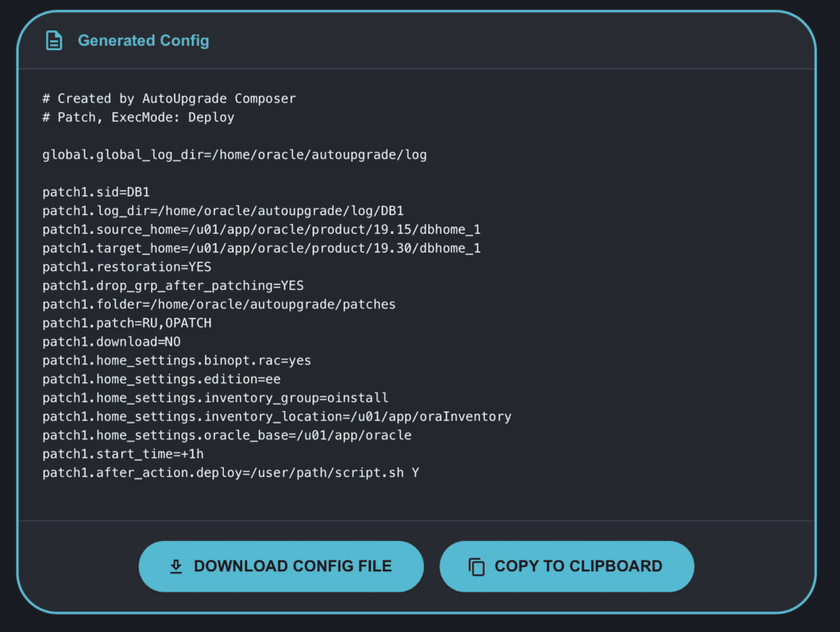
Task: Click the download arrow icon
Action: coord(176,566)
